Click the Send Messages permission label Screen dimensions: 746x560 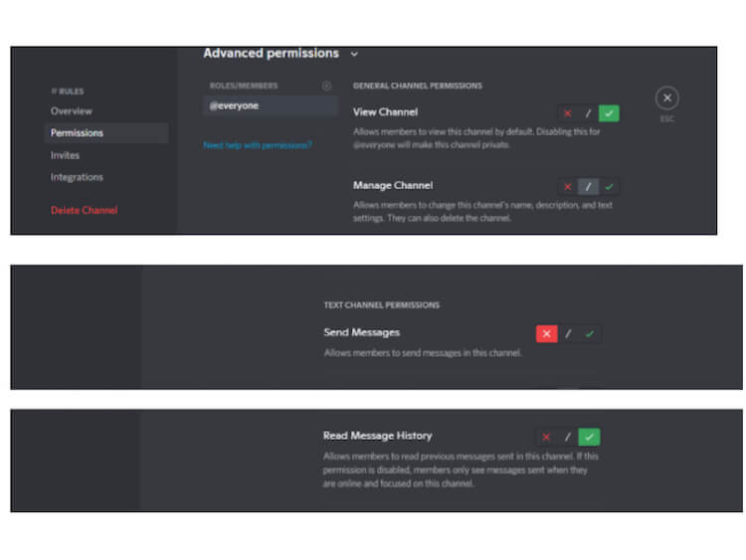(x=362, y=332)
